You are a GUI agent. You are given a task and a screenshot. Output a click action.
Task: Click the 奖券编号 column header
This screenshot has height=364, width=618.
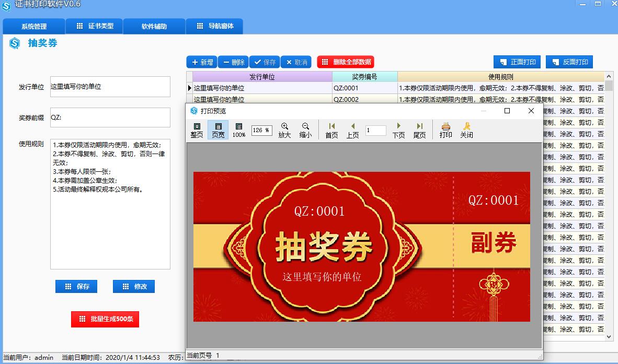pyautogui.click(x=364, y=77)
